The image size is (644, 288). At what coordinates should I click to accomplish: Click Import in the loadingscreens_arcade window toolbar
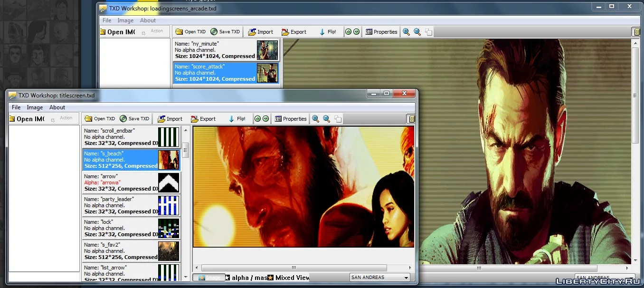[261, 32]
